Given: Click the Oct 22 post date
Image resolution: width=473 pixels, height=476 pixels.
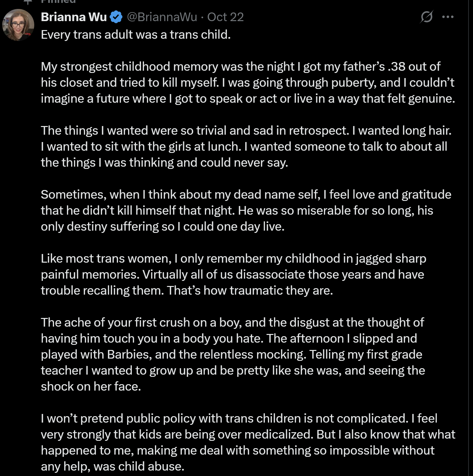Looking at the screenshot, I should tap(225, 17).
